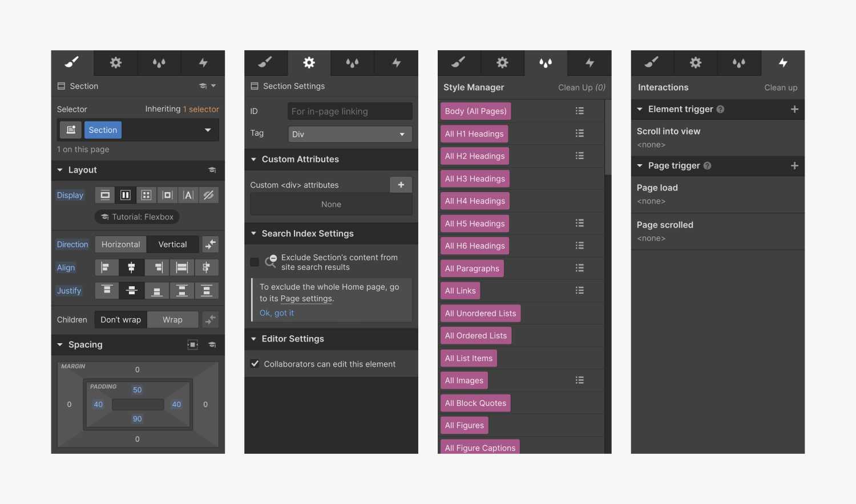This screenshot has height=504, width=856.
Task: Switch to the Style brush tab
Action: coord(71,63)
